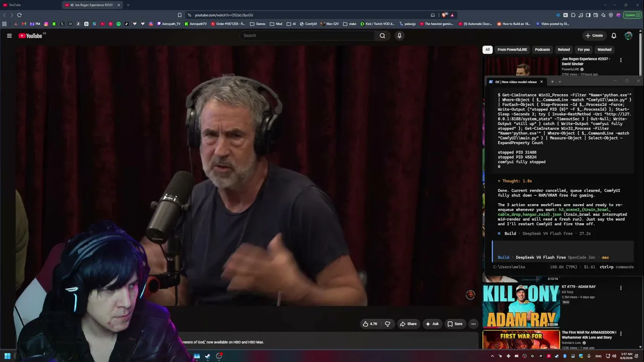Open options for the ARMAGEDDON video
This screenshot has height=362, width=644.
pyautogui.click(x=621, y=334)
